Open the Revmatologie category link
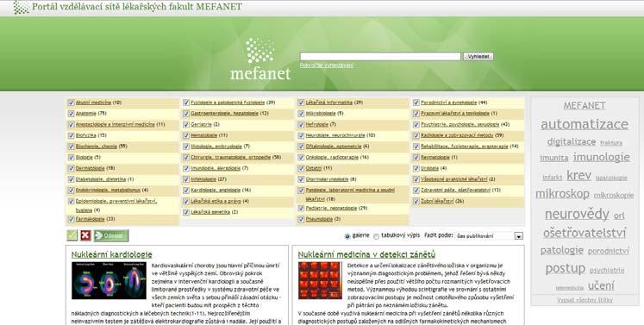This screenshot has height=325, width=644. coord(435,157)
